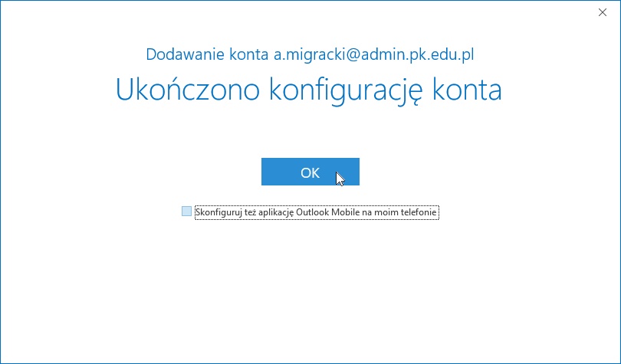Screen dimensions: 621x364
Task: Confirm account setup completion with OK
Action: (310, 172)
